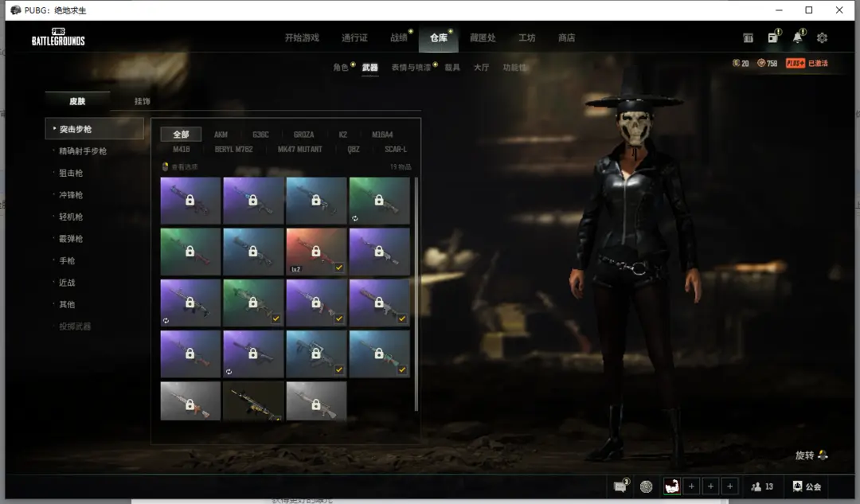Switch to the 表情与喷漆 sub-tab
This screenshot has width=860, height=504.
click(x=412, y=68)
